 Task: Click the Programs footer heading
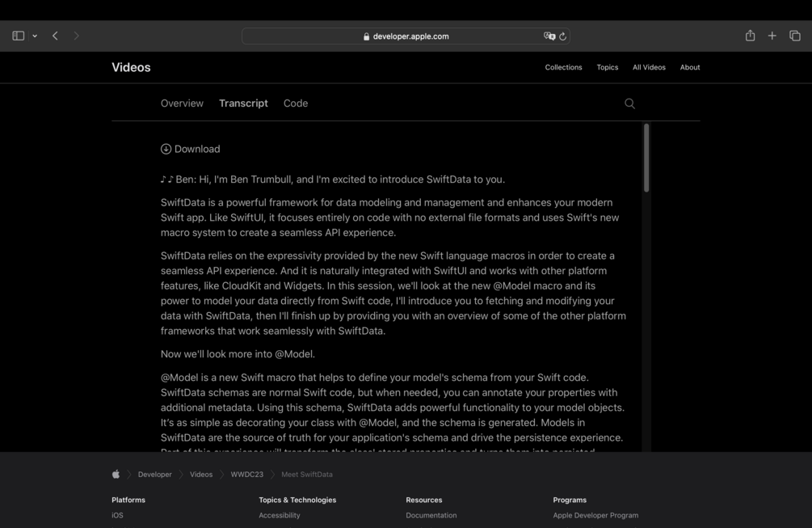[570, 500]
